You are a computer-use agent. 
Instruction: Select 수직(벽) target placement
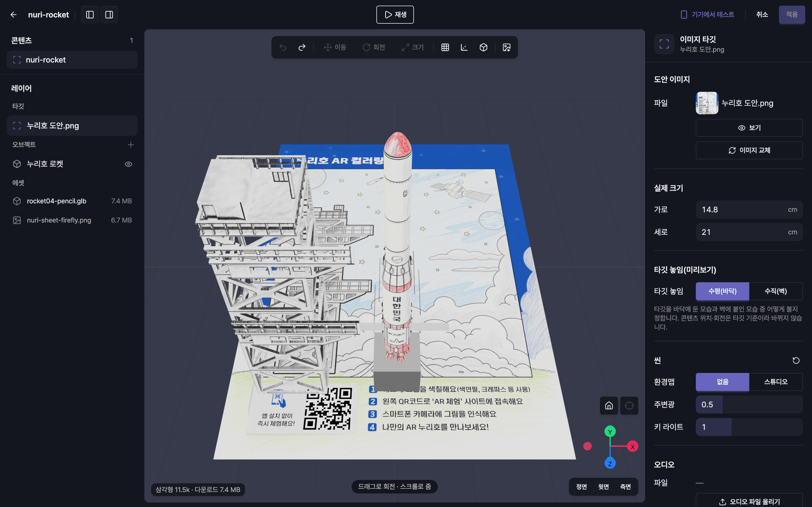click(x=776, y=291)
